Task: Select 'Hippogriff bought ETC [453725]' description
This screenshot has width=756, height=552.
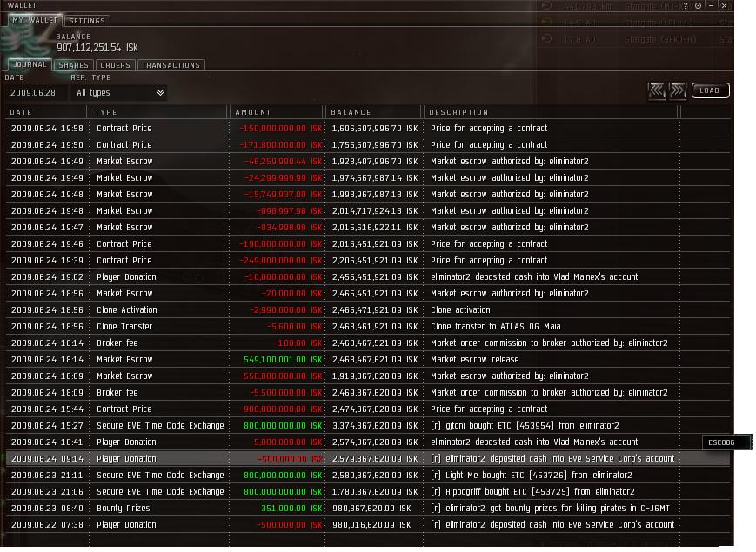Action: (x=532, y=491)
